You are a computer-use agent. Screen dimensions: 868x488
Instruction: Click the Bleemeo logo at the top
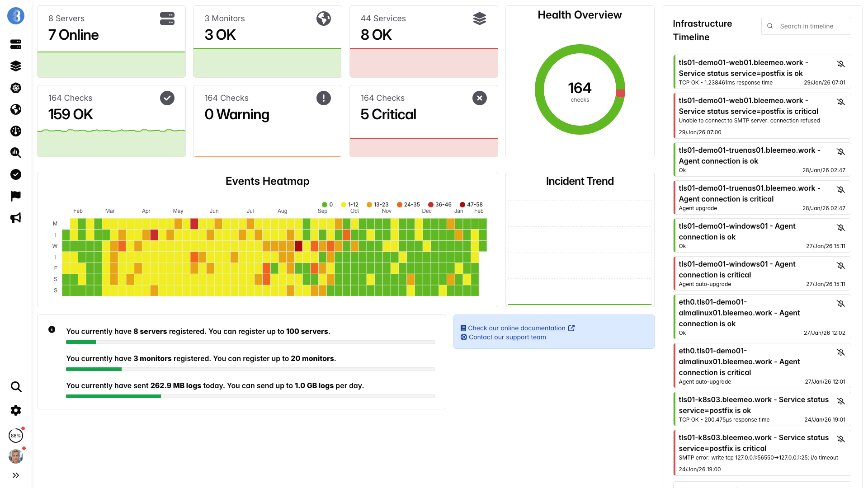tap(16, 16)
